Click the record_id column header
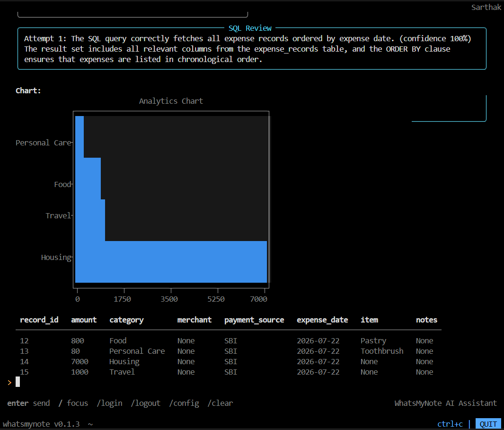The height and width of the screenshot is (430, 504). [39, 320]
